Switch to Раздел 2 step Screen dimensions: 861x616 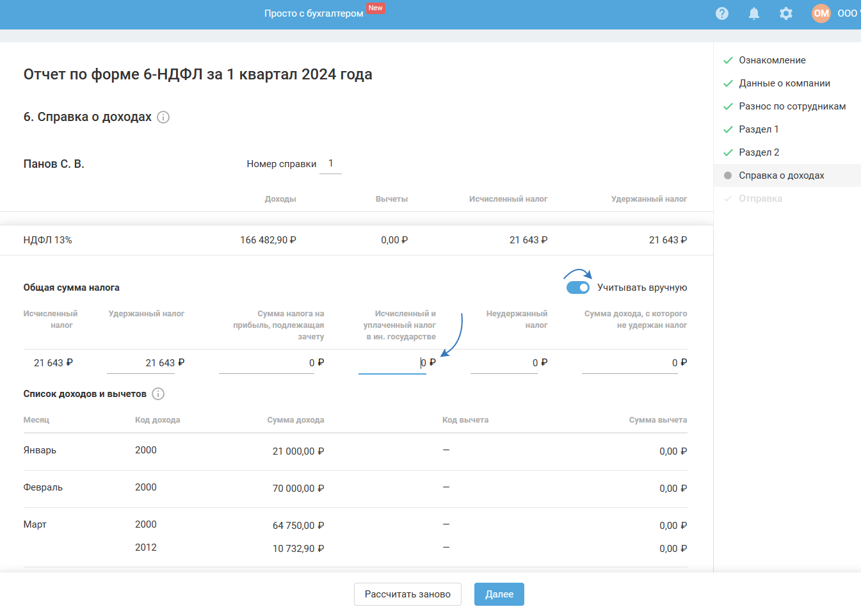click(x=759, y=152)
